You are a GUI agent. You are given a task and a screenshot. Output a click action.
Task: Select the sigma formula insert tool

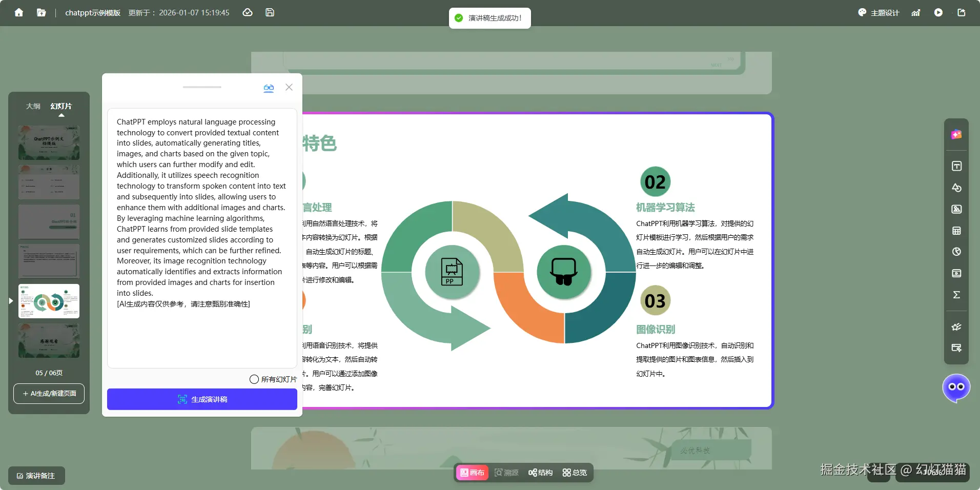click(x=956, y=295)
